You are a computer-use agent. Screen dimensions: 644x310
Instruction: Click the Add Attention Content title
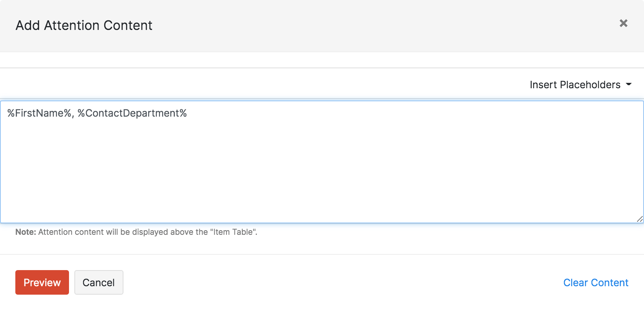click(84, 25)
